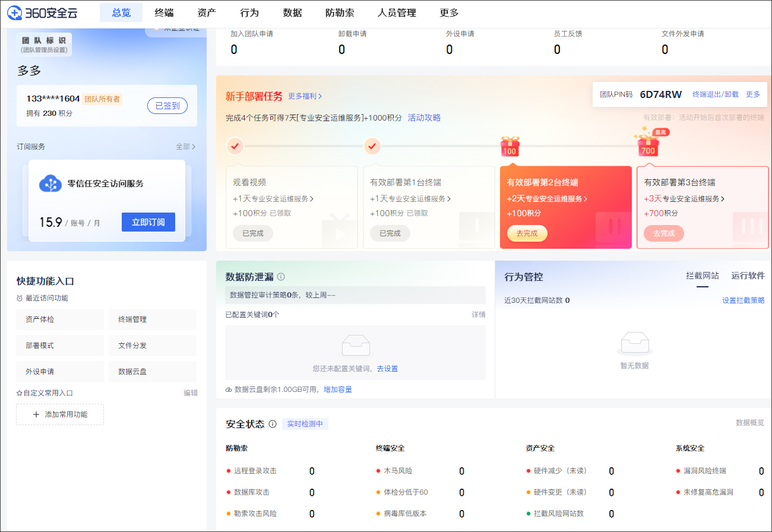The height and width of the screenshot is (532, 772).
Task: Open 数据云盘 shortcut
Action: click(153, 372)
